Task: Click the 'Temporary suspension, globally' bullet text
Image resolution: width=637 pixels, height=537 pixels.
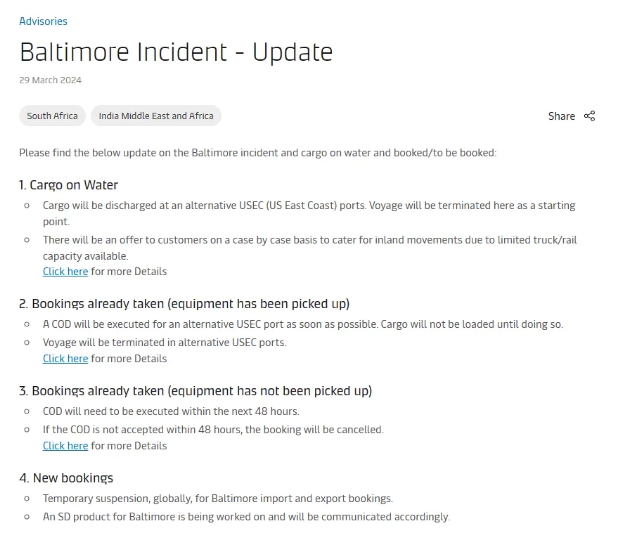Action: click(218, 498)
